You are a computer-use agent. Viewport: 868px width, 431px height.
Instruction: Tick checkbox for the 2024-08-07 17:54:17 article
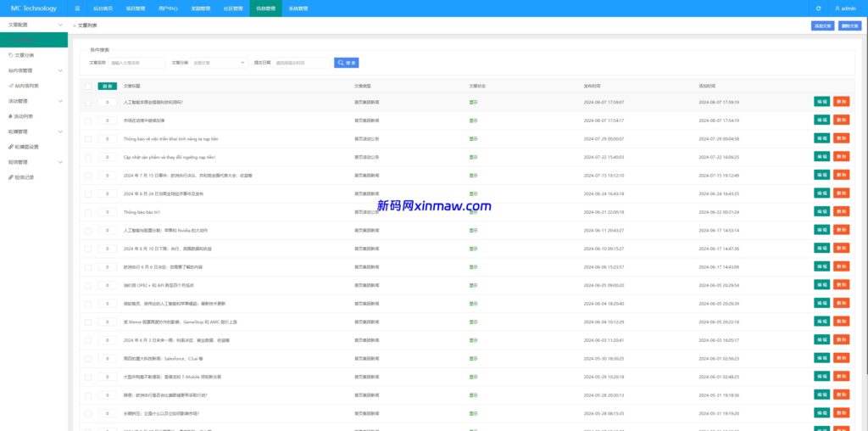pyautogui.click(x=88, y=120)
